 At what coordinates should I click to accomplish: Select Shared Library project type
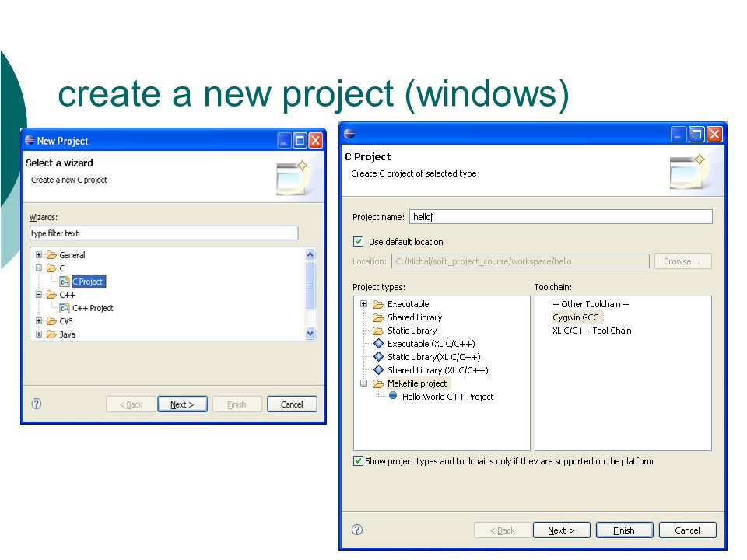(x=415, y=317)
